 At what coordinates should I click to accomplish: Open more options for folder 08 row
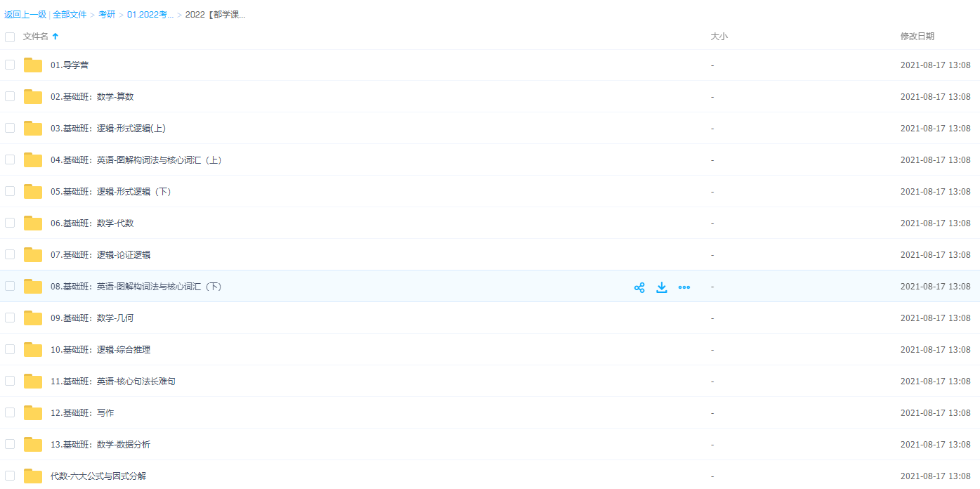684,287
